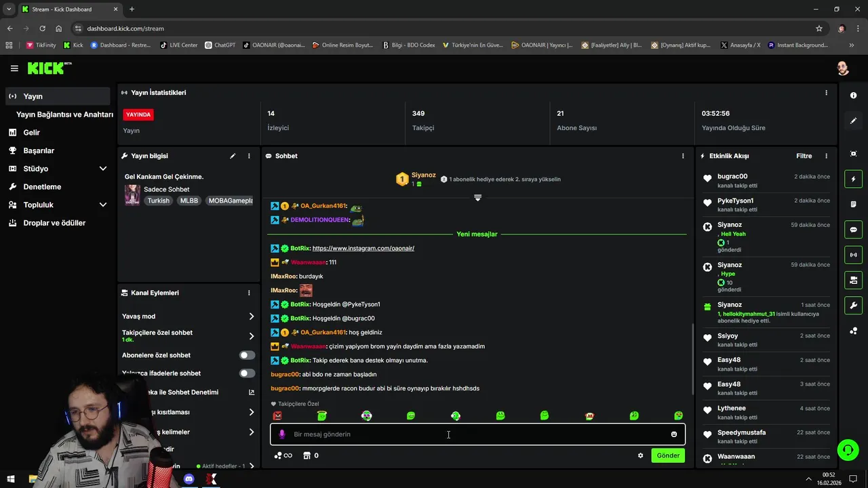
Task: Click the MLBB tag chip
Action: (189, 201)
